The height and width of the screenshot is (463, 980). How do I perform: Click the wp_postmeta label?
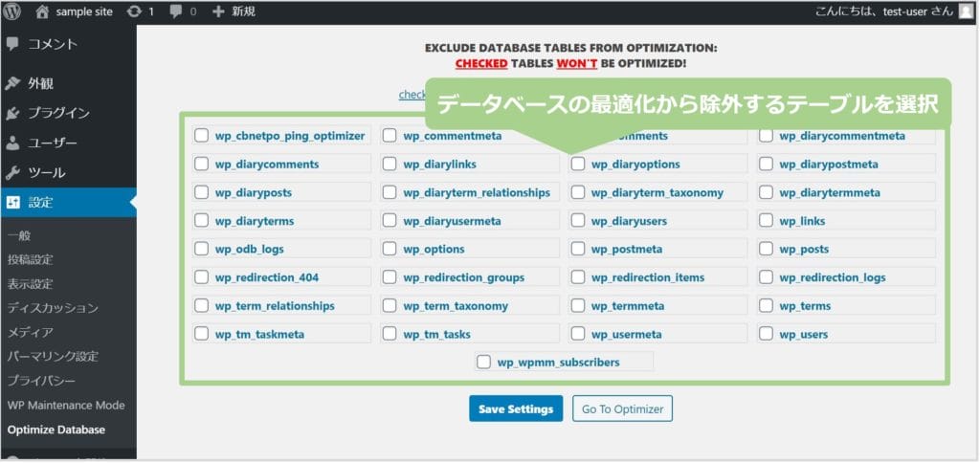(x=627, y=249)
